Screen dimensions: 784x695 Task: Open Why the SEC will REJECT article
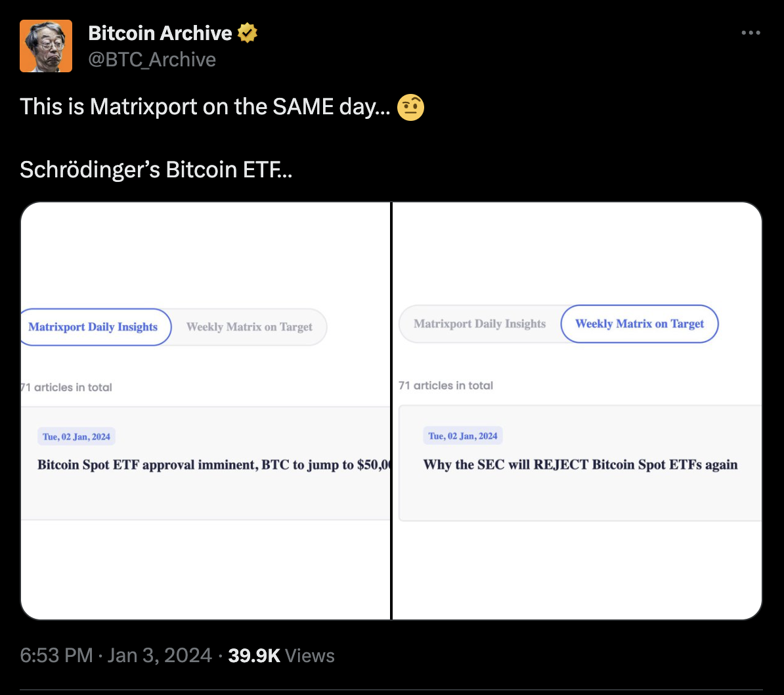580,465
